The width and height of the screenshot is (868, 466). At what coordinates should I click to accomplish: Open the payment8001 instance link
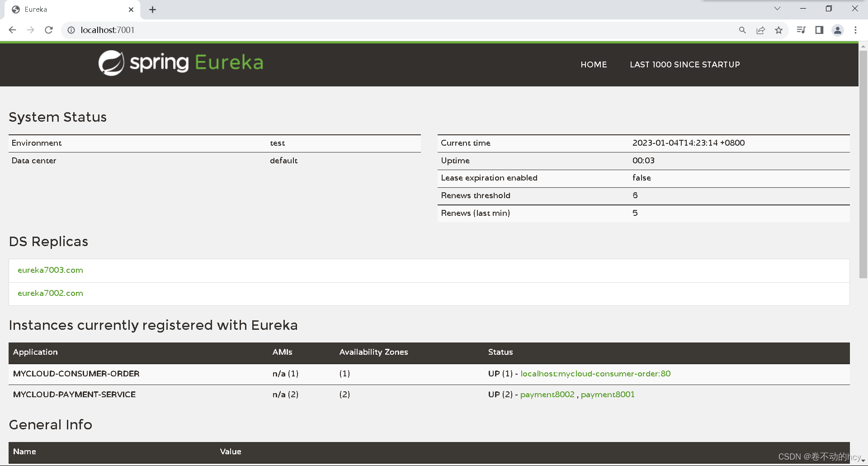[608, 395]
